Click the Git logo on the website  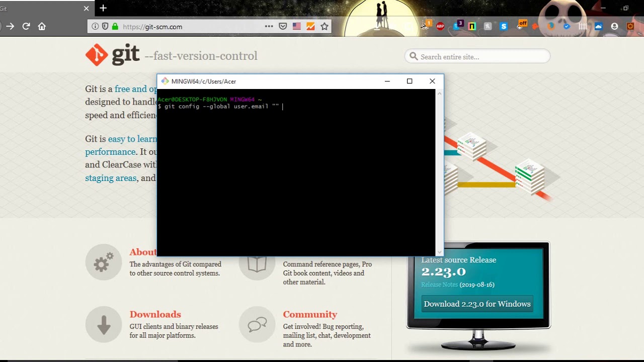(112, 55)
